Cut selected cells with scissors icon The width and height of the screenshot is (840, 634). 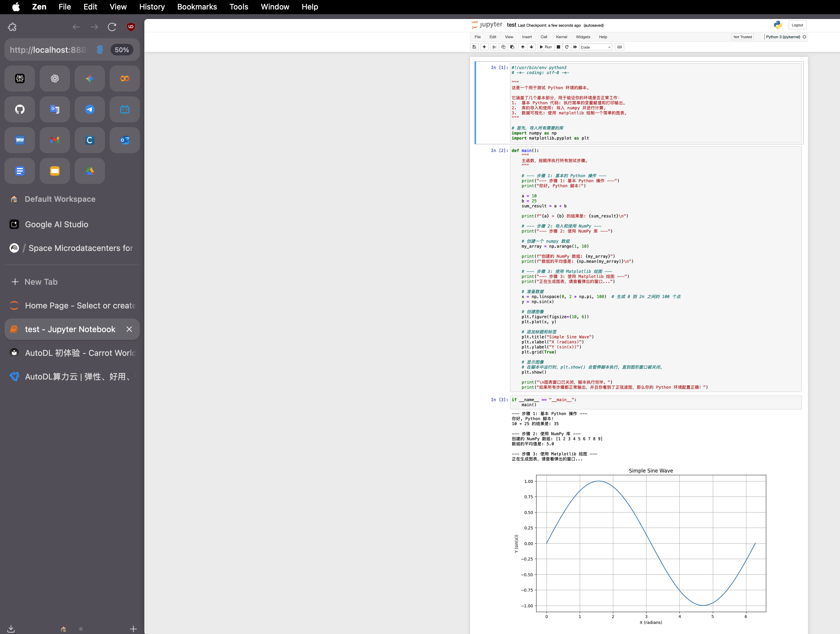494,47
